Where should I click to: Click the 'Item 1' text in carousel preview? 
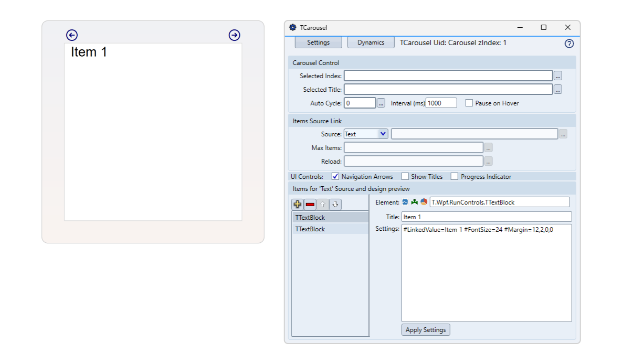tap(89, 52)
